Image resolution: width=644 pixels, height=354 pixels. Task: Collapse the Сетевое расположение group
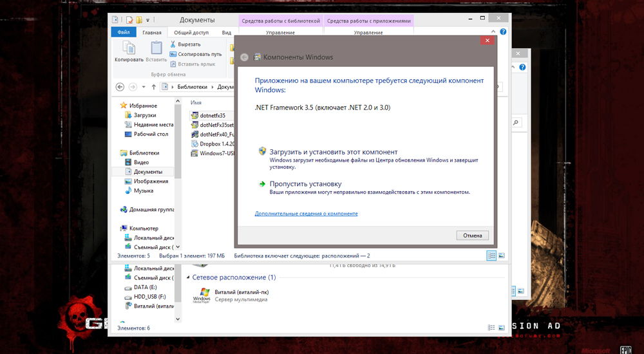(187, 277)
